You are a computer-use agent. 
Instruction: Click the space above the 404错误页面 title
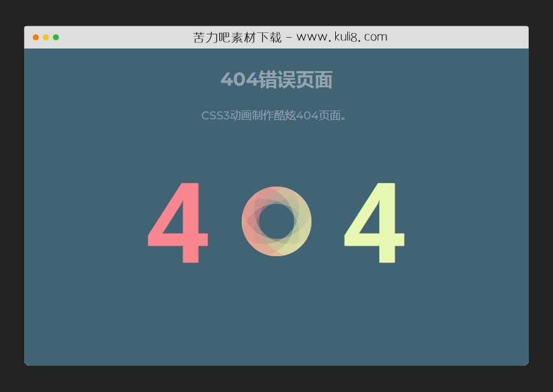(x=276, y=59)
